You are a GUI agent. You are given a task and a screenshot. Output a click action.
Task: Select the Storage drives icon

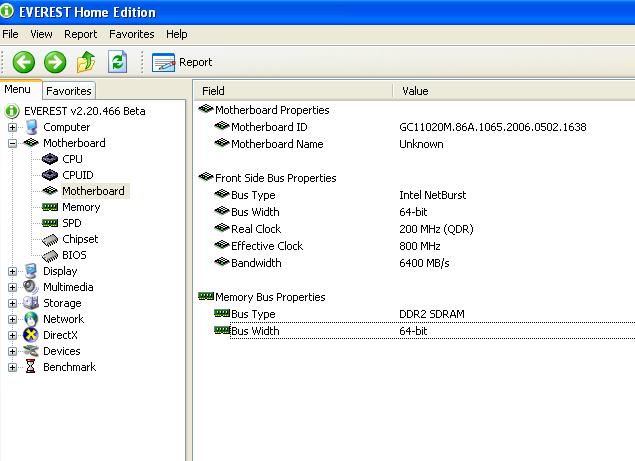(31, 303)
